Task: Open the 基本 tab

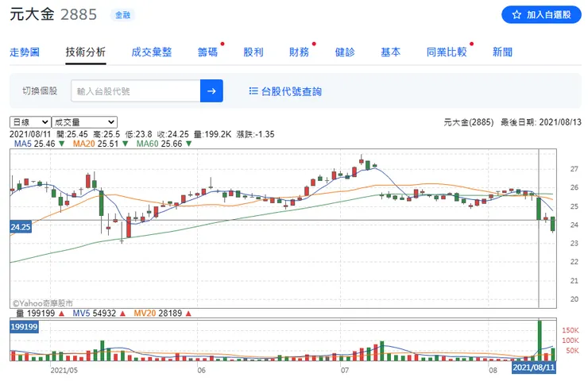Action: pyautogui.click(x=391, y=52)
